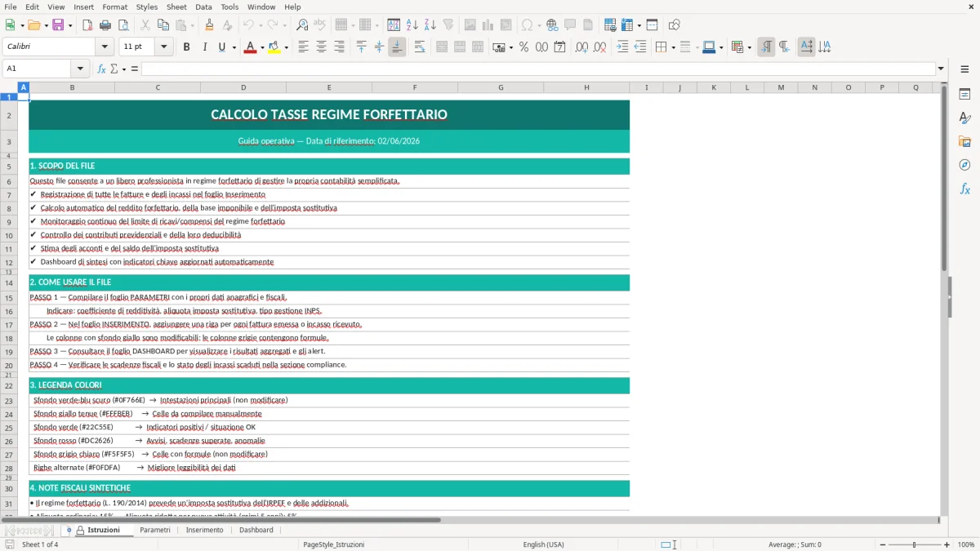This screenshot has height=551, width=980.
Task: Expand the Font Size dropdown
Action: pos(163,47)
